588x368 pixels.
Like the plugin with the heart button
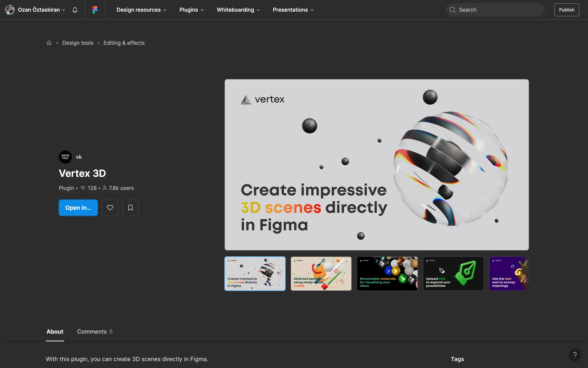tap(110, 208)
